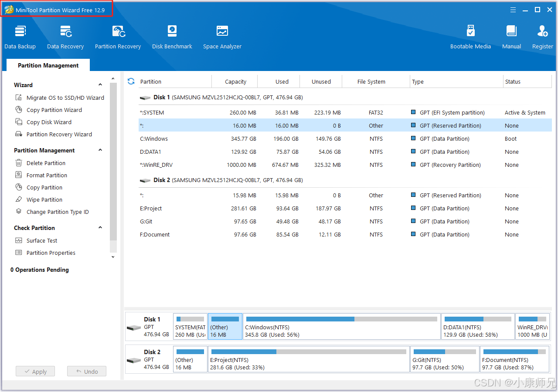Collapse the Check Partition section
The width and height of the screenshot is (558, 392).
[x=100, y=228]
